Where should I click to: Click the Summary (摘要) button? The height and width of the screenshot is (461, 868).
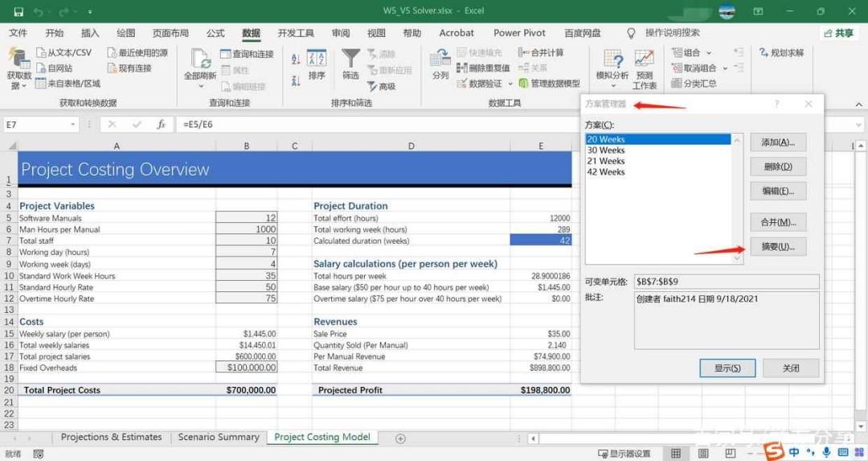pos(778,246)
